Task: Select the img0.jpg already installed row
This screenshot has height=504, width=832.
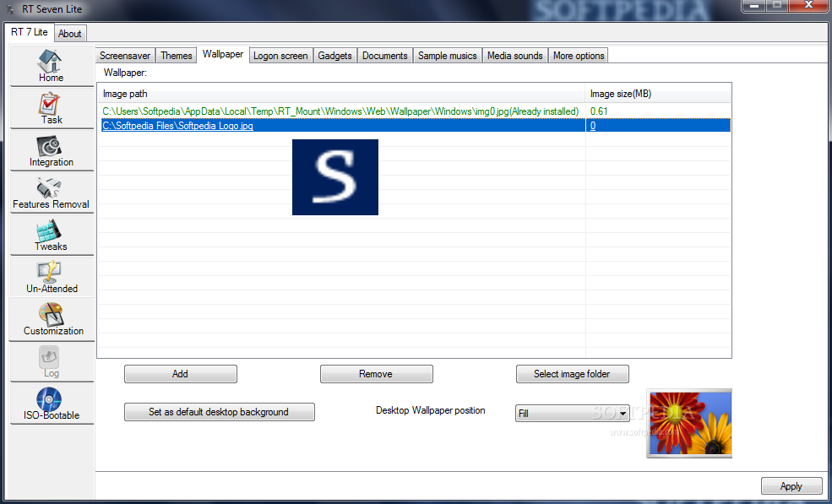Action: (x=414, y=111)
